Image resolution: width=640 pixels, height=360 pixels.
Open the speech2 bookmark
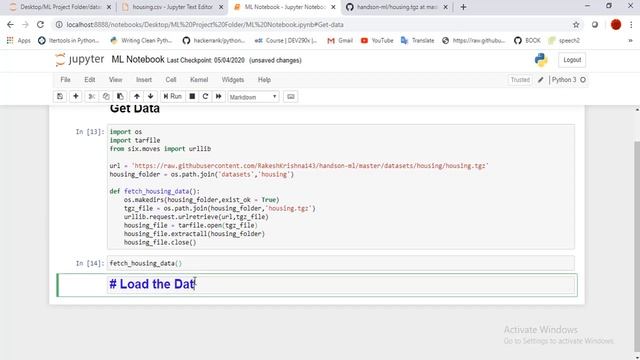[x=564, y=40]
